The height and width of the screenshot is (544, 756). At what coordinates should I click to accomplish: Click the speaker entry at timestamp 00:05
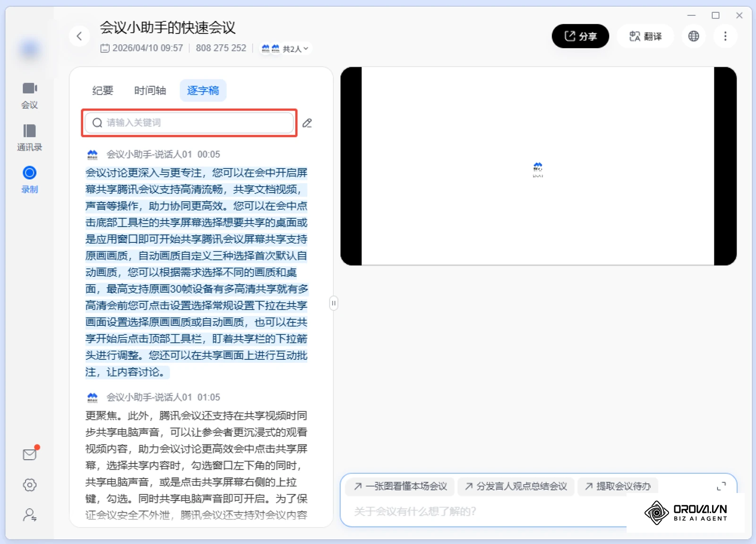click(x=154, y=154)
